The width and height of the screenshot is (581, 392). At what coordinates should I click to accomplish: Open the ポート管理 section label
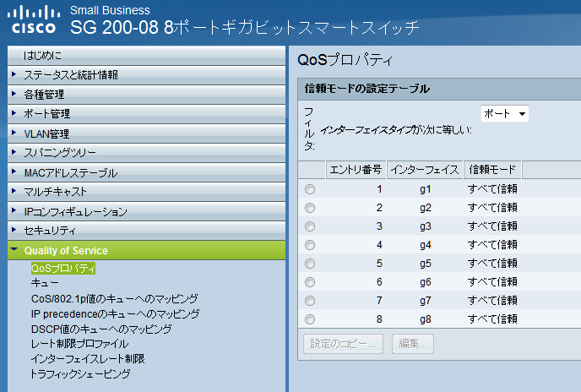point(47,114)
